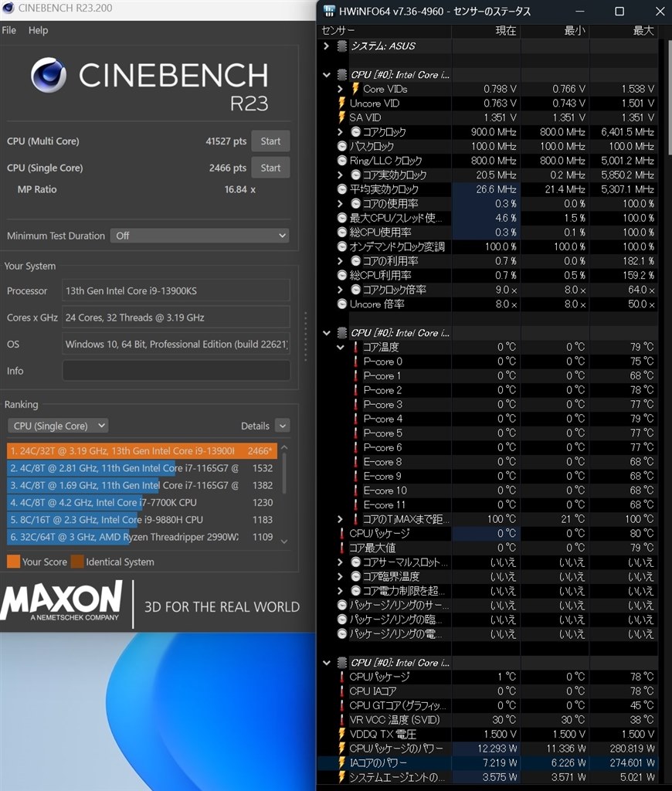Click the 最小 column header
The image size is (672, 791).
pos(555,31)
